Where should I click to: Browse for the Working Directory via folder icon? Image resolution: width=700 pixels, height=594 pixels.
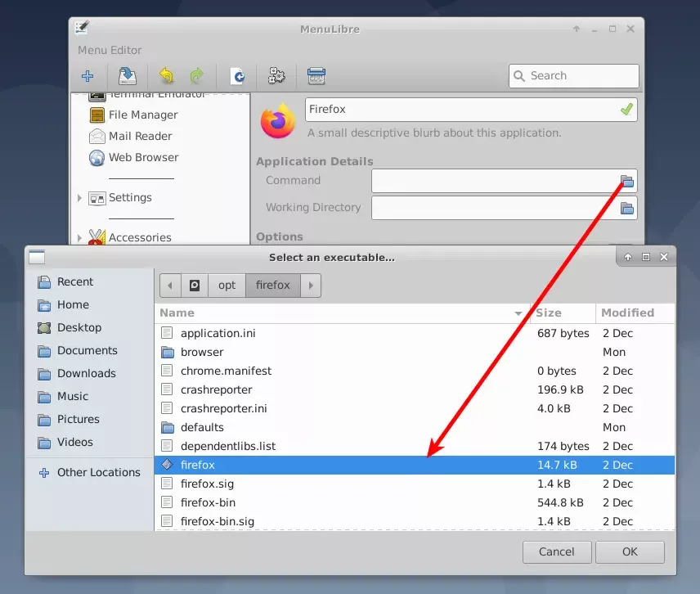tap(627, 208)
